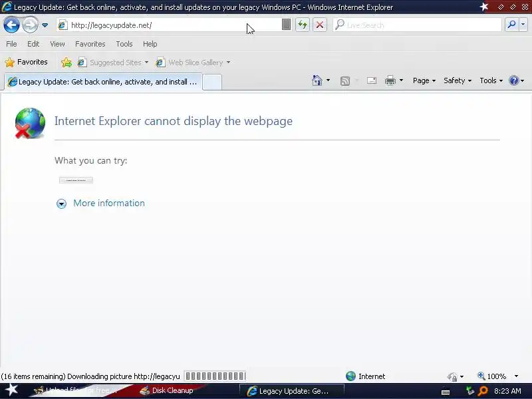532x399 pixels.
Task: Expand the More information arrow icon
Action: click(x=61, y=203)
